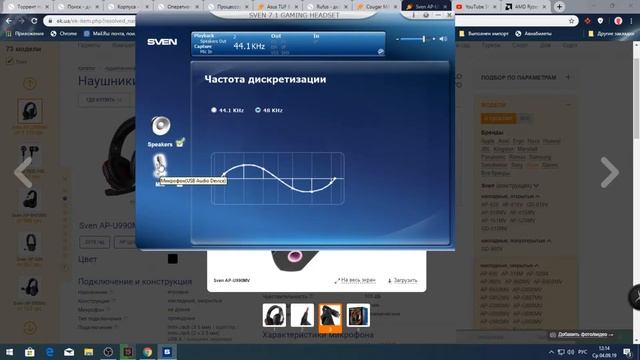Viewport: 640px width, 360px height.
Task: Open the 'Авиабилеты' bookmark
Action: 533,33
